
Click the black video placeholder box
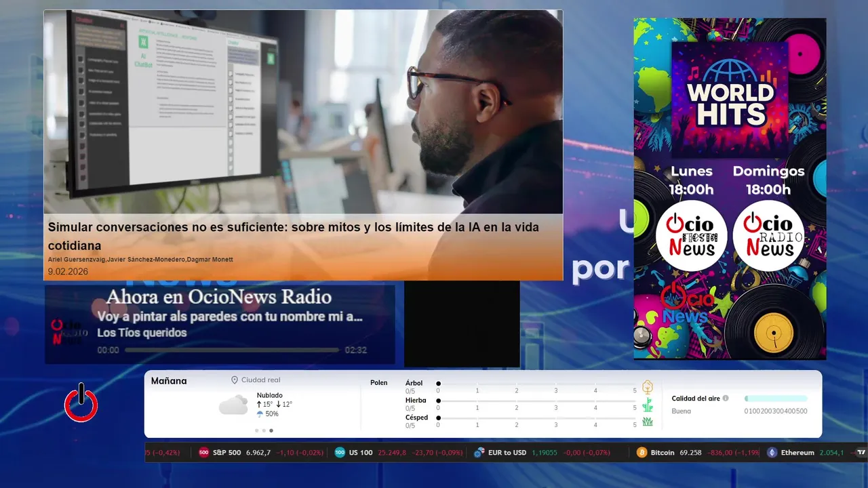point(462,324)
